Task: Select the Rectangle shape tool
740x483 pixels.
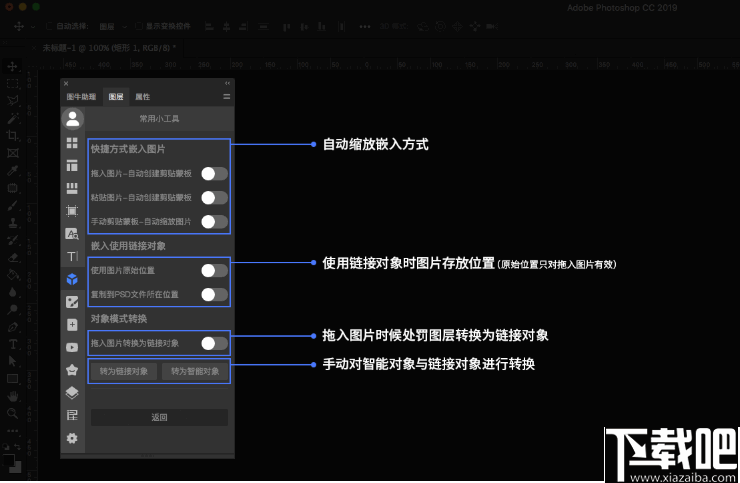Action: click(x=12, y=379)
